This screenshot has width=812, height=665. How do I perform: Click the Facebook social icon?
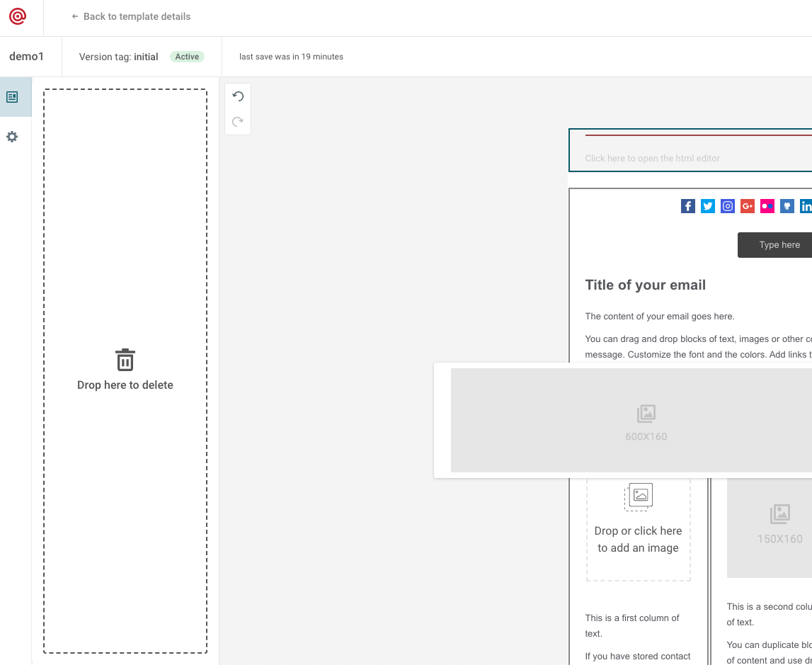coord(687,206)
